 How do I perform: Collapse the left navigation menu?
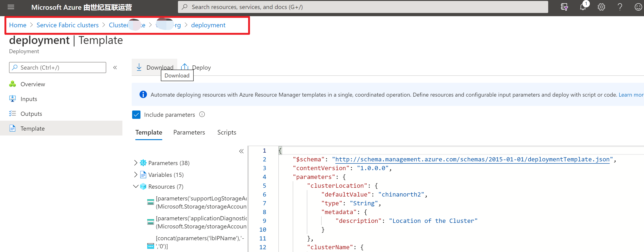pyautogui.click(x=115, y=68)
